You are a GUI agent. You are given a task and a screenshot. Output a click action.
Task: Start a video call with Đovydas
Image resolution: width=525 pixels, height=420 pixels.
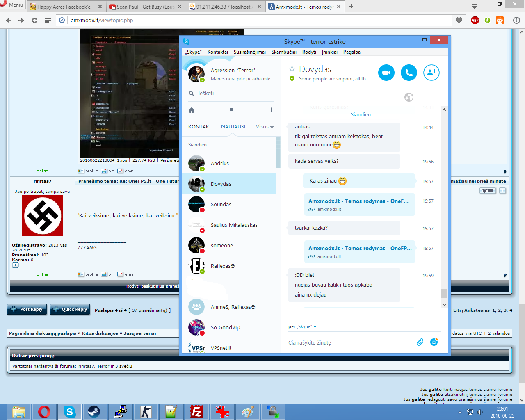(386, 73)
